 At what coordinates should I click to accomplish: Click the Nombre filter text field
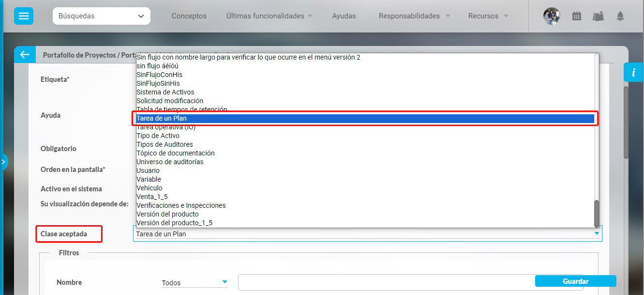386,283
